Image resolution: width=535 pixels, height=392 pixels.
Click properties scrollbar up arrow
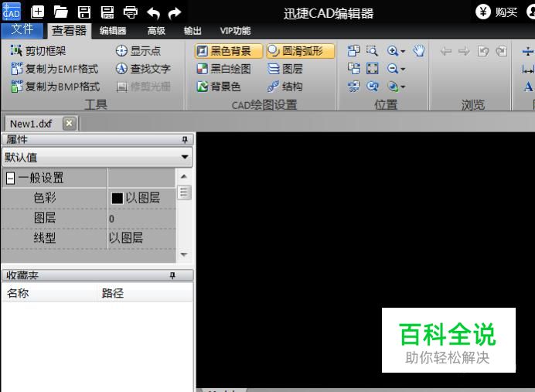(x=184, y=176)
